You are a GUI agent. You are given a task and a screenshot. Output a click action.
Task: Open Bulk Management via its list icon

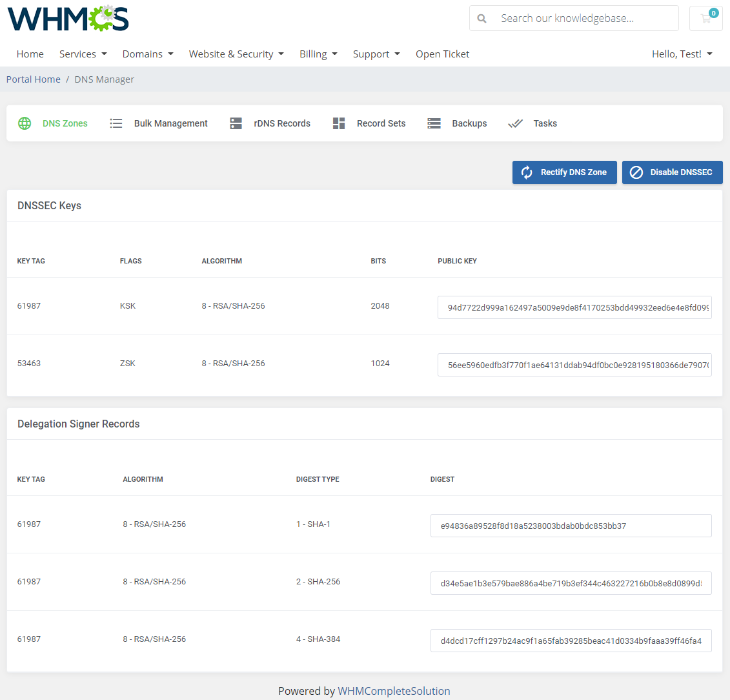[x=116, y=123]
